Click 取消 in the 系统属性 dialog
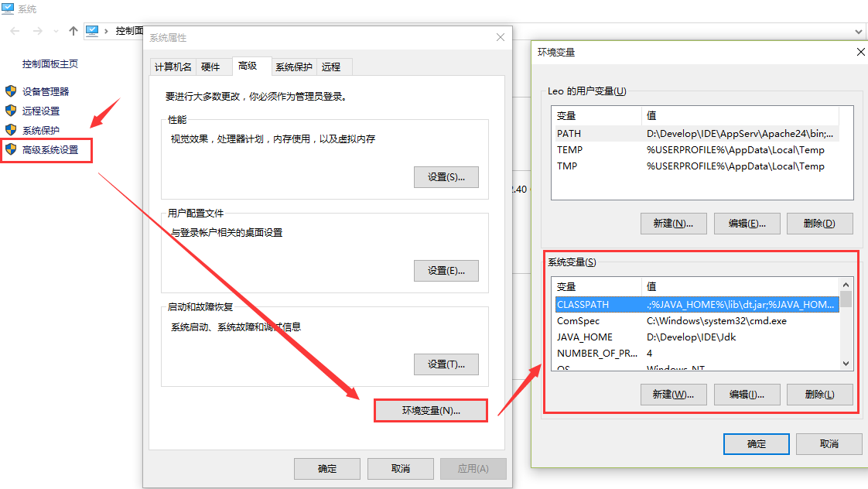 400,469
